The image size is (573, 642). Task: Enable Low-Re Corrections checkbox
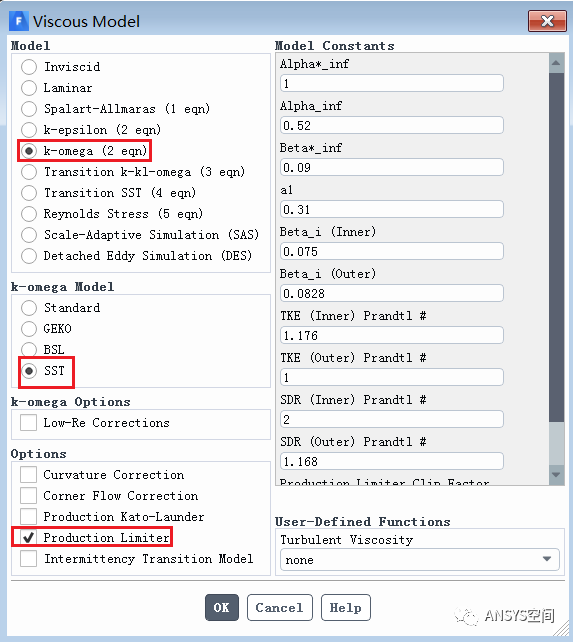coord(28,423)
